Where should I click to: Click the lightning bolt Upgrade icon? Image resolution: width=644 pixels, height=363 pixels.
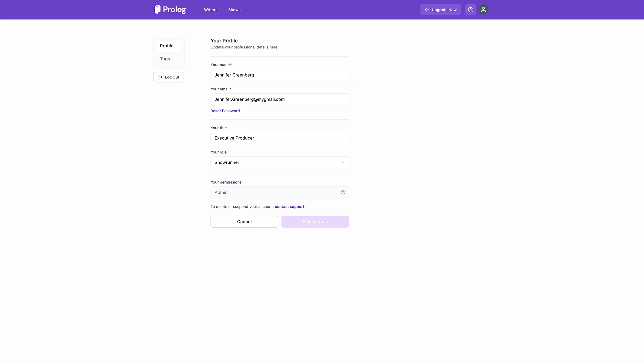(427, 10)
